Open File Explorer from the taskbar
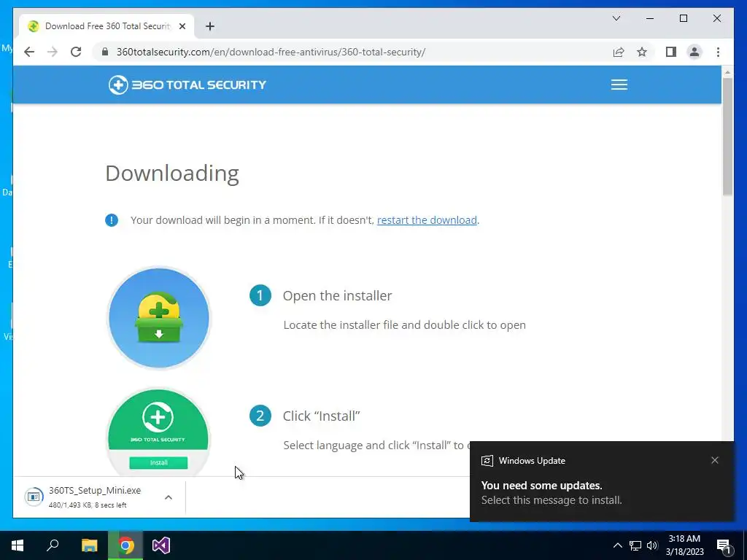 point(89,545)
